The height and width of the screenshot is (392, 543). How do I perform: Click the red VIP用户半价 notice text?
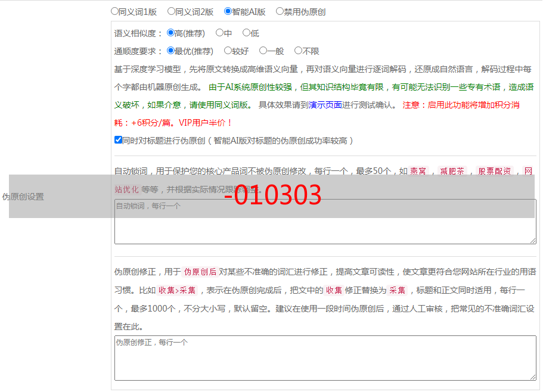pyautogui.click(x=206, y=123)
